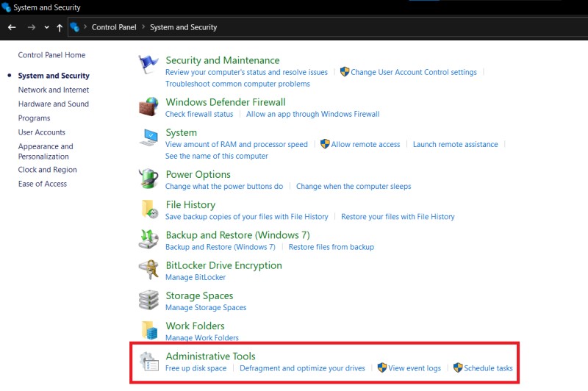588x391 pixels.
Task: Click the System computer monitor icon
Action: tap(148, 137)
